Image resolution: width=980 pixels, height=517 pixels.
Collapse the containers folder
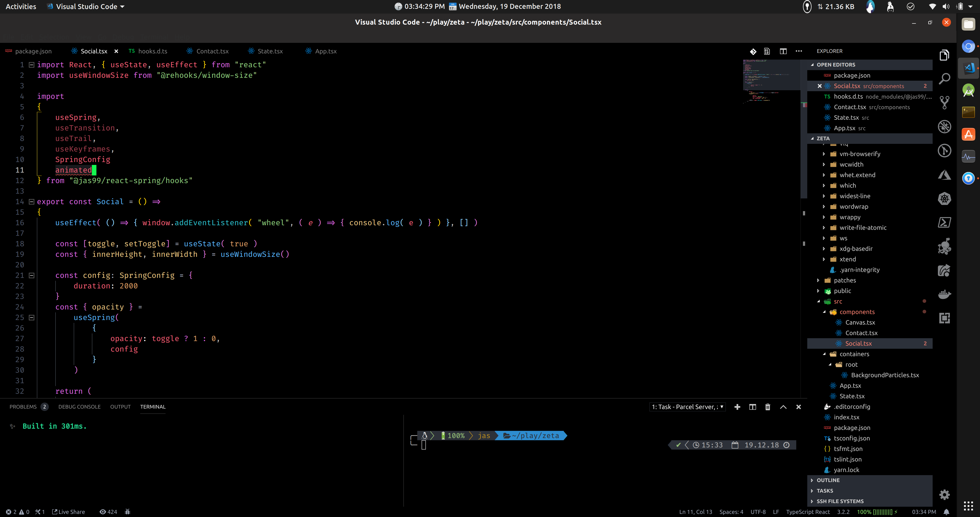point(869,354)
